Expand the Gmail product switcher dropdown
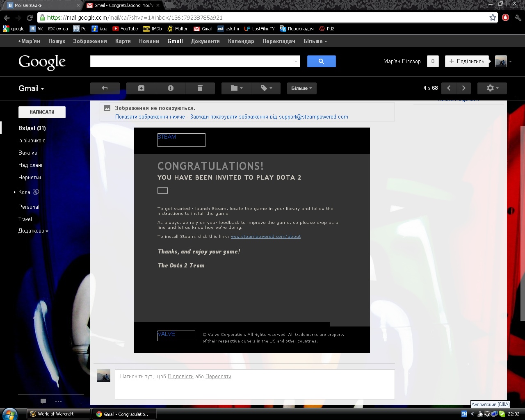Viewport: 525px width, 420px height. click(31, 89)
